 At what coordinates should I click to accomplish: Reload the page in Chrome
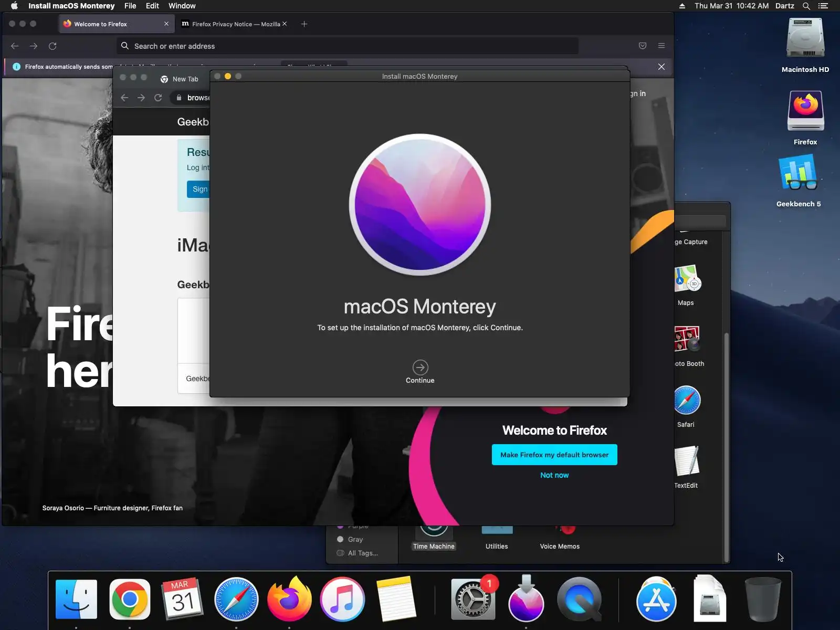tap(158, 98)
